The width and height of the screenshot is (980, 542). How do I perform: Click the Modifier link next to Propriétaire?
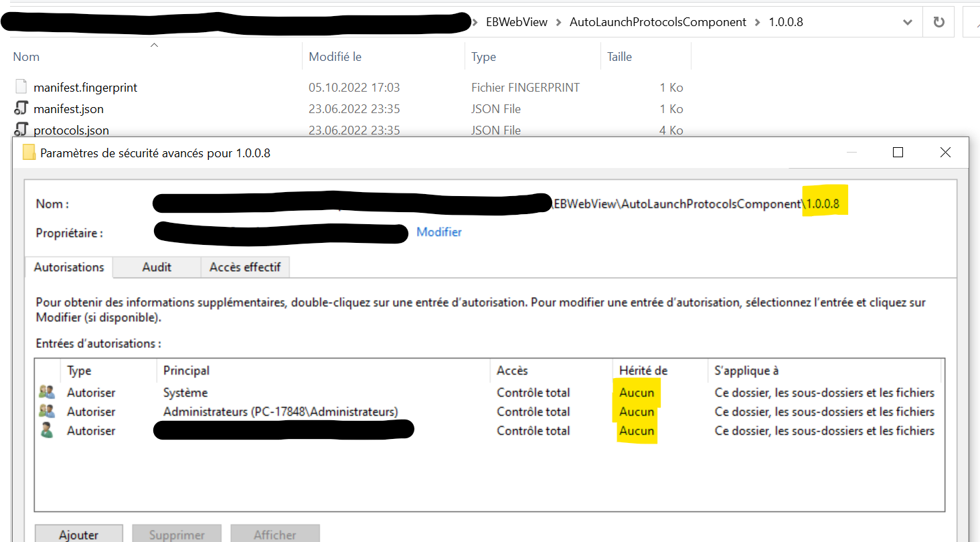tap(438, 232)
